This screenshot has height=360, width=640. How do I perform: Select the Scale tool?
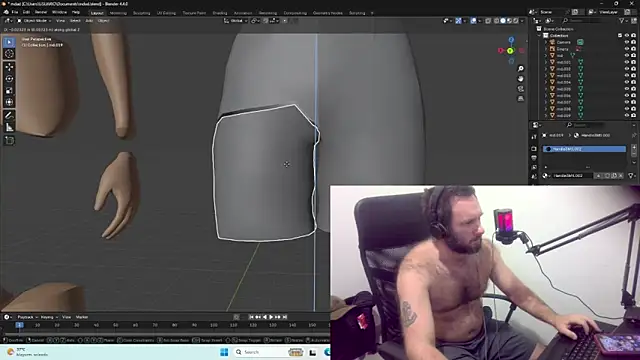pyautogui.click(x=9, y=91)
